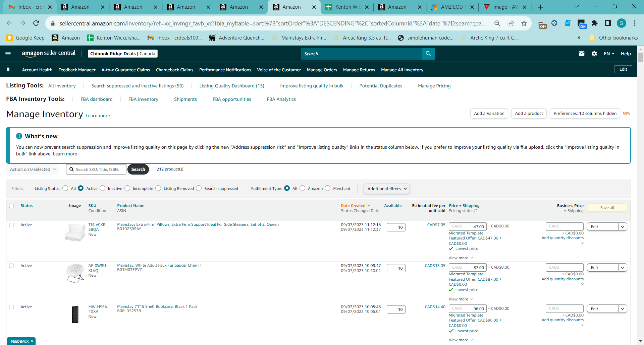Expand the Additional filters dropdown

pyautogui.click(x=387, y=189)
